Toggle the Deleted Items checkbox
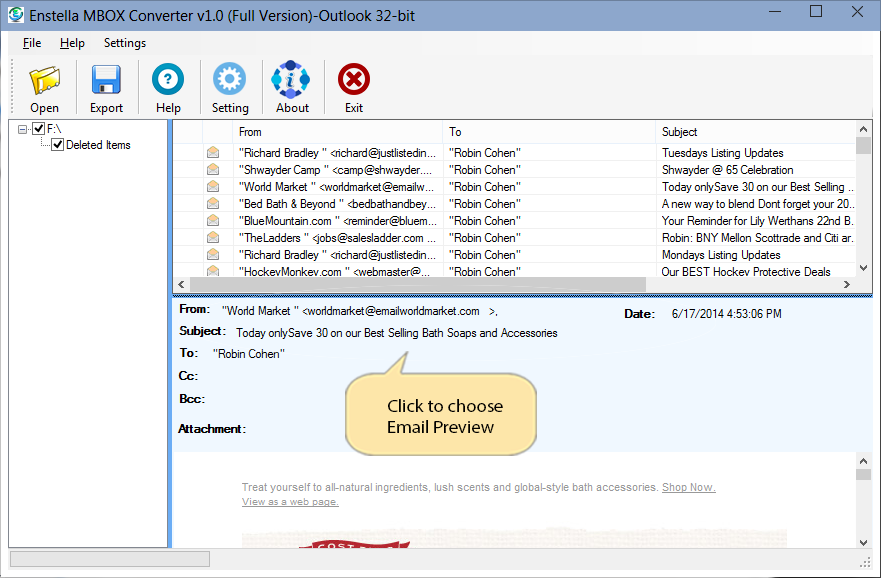Screen dimensions: 881x578 pyautogui.click(x=58, y=145)
